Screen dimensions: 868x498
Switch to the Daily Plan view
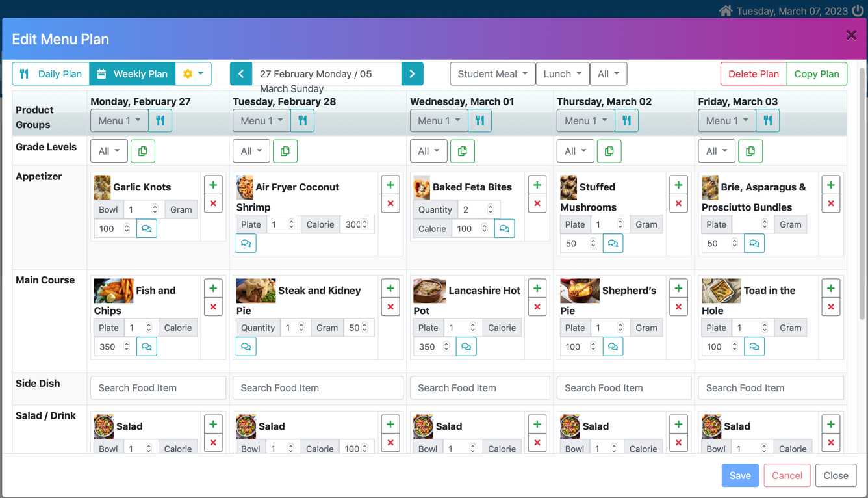(x=51, y=74)
